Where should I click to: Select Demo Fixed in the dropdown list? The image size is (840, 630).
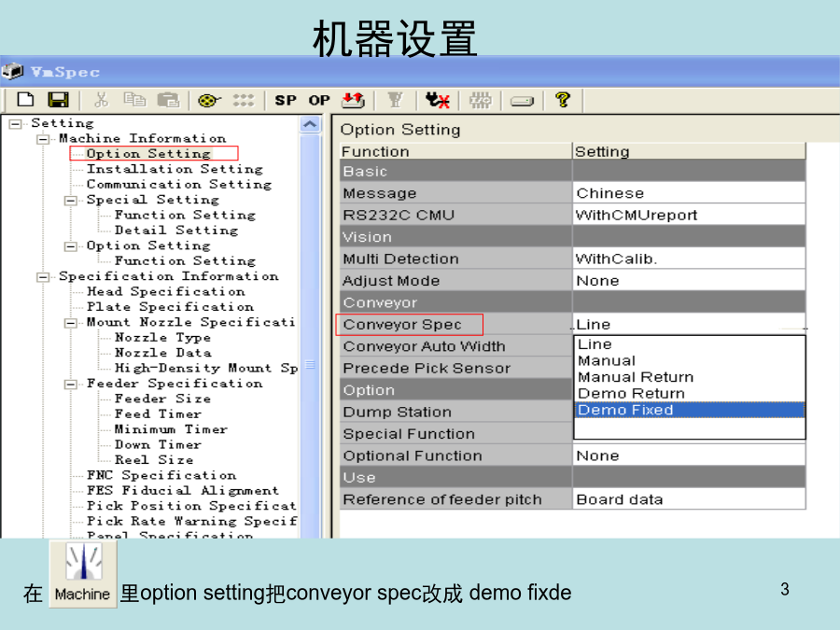(689, 410)
